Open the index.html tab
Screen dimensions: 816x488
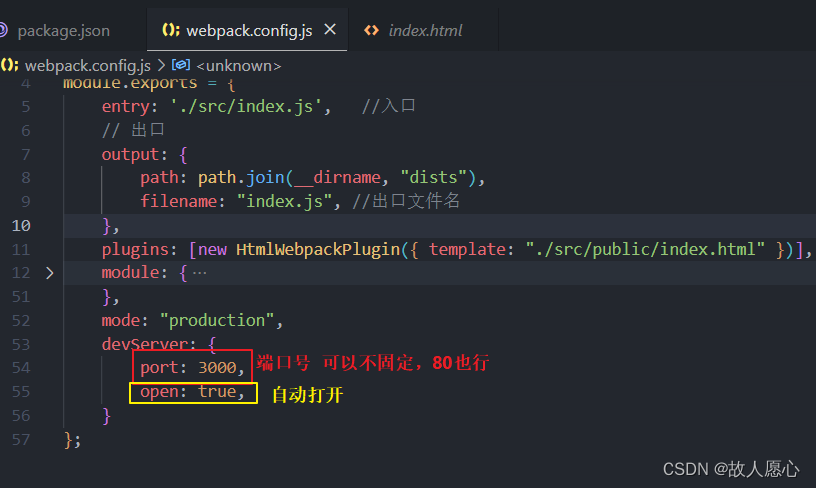(424, 31)
